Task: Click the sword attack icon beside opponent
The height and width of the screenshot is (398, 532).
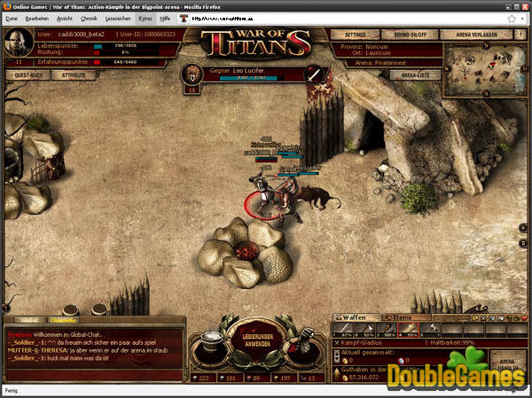Action: click(315, 74)
